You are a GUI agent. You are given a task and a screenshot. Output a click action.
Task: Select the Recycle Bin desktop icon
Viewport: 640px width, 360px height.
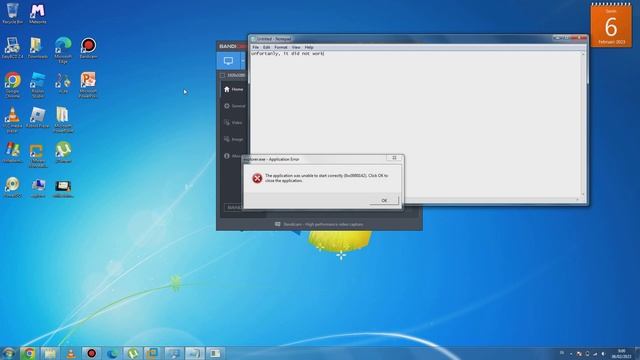tap(13, 13)
